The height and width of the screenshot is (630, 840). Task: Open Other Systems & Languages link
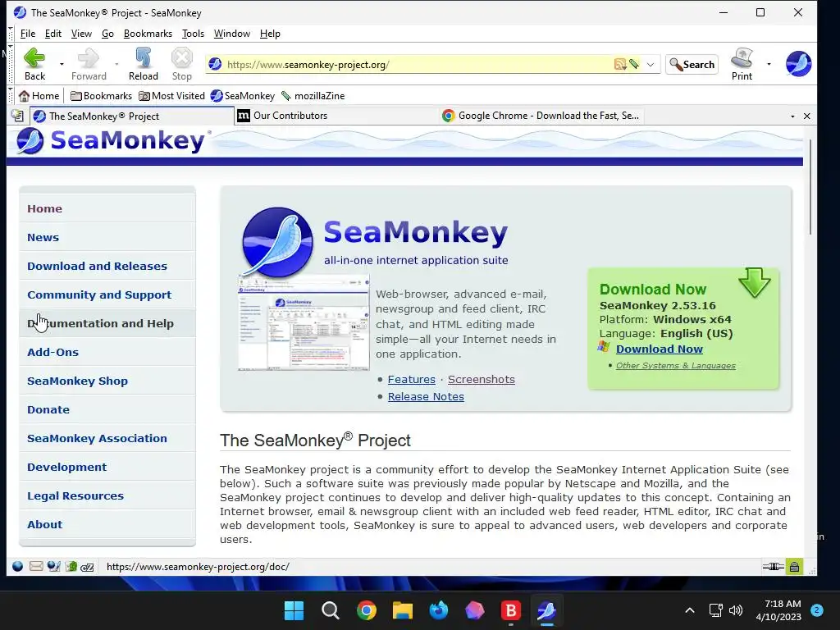[x=676, y=365]
